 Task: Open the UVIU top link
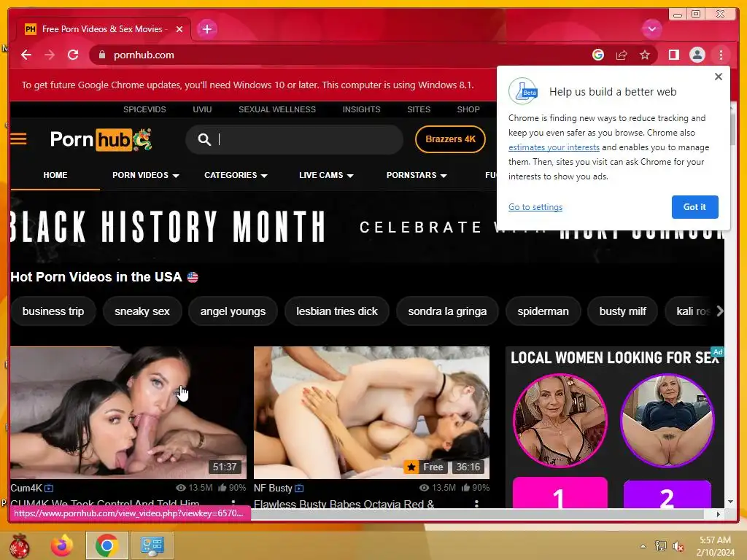point(202,109)
